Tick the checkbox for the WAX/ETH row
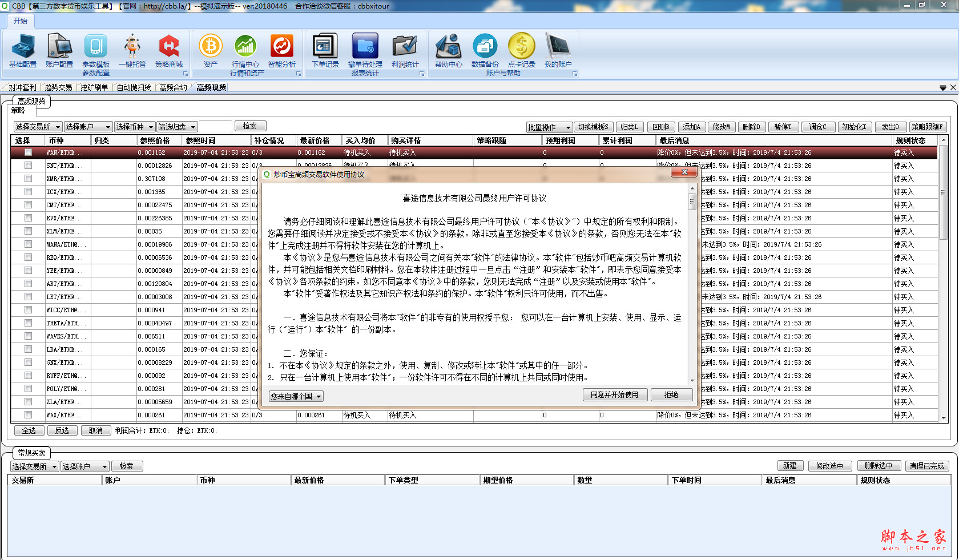959x560 pixels. (28, 415)
